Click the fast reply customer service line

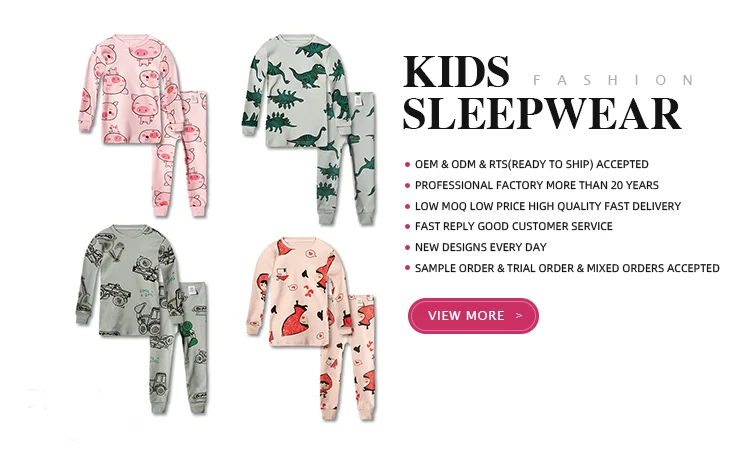click(514, 226)
